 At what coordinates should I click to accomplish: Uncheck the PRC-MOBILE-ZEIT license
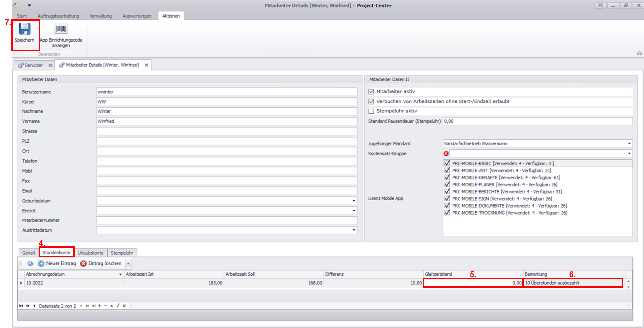pyautogui.click(x=447, y=170)
